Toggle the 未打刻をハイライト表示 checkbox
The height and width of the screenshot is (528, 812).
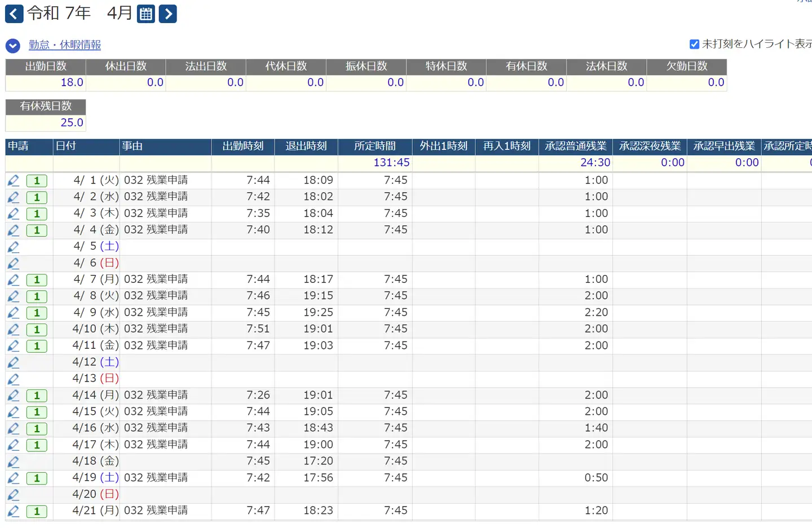click(694, 44)
